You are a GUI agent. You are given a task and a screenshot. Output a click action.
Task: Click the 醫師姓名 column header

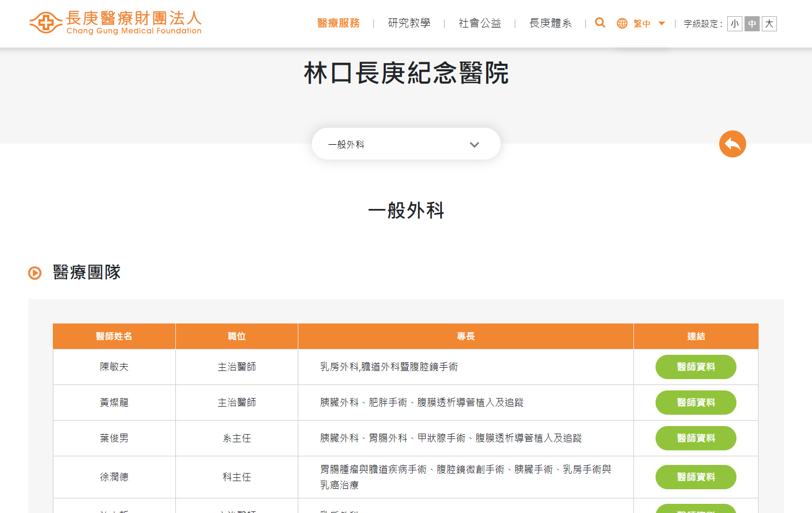[x=114, y=336]
